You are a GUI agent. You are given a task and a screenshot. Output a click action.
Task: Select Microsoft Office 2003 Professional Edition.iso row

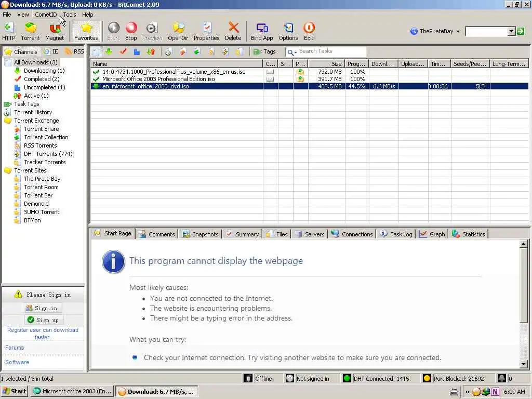[310, 79]
